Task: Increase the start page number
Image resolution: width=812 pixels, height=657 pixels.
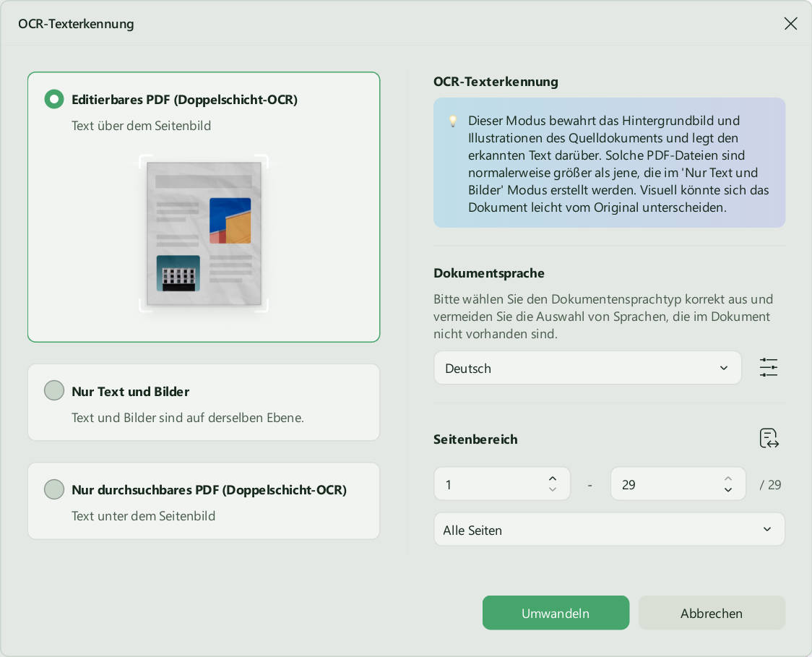Action: point(553,478)
